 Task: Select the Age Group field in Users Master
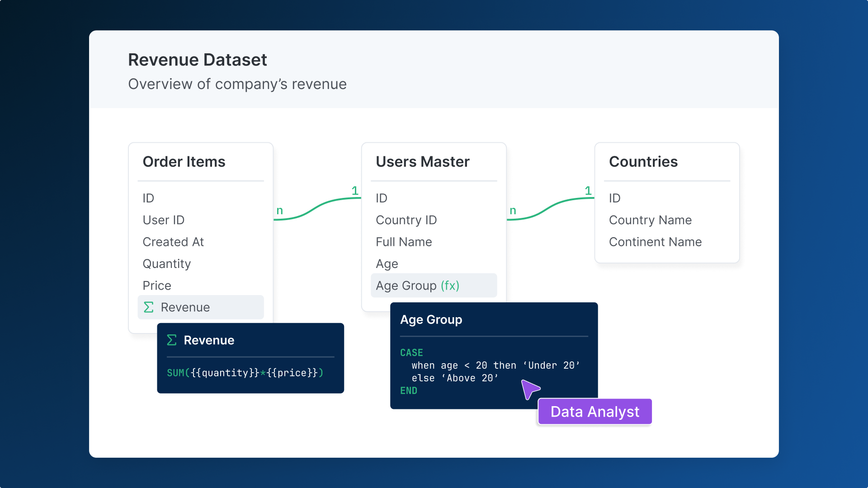coord(434,286)
